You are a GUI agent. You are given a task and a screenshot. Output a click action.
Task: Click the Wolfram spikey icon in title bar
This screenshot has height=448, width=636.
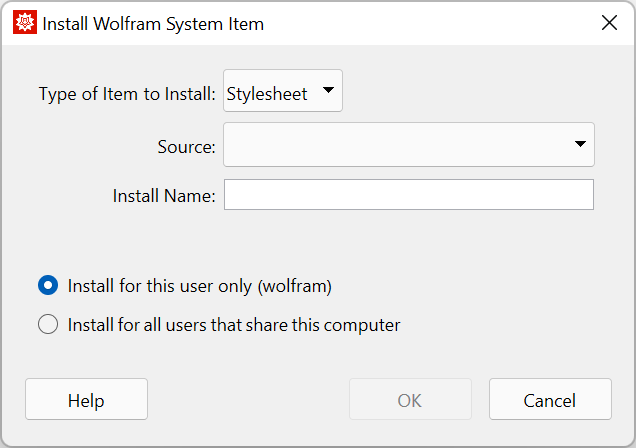[25, 23]
